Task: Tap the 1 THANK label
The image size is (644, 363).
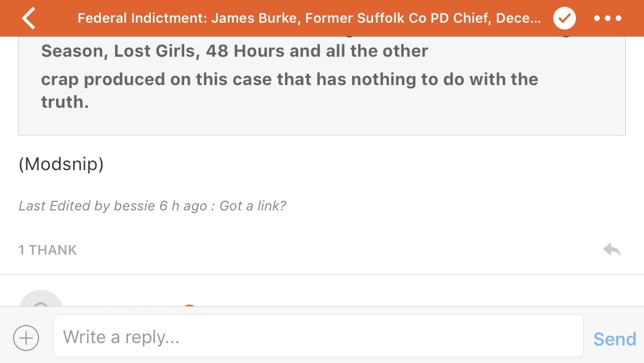Action: pyautogui.click(x=48, y=250)
